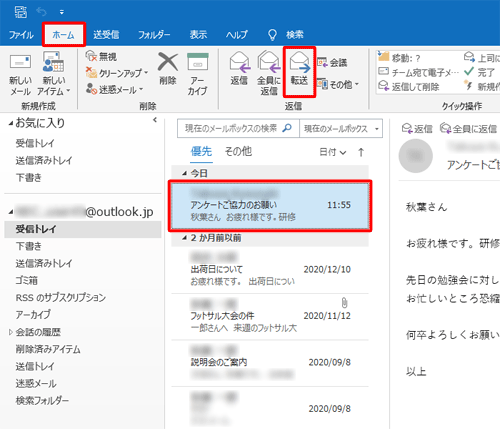Reverse sort order with the up arrow
Viewport: 500px width, 429px height.
(361, 152)
